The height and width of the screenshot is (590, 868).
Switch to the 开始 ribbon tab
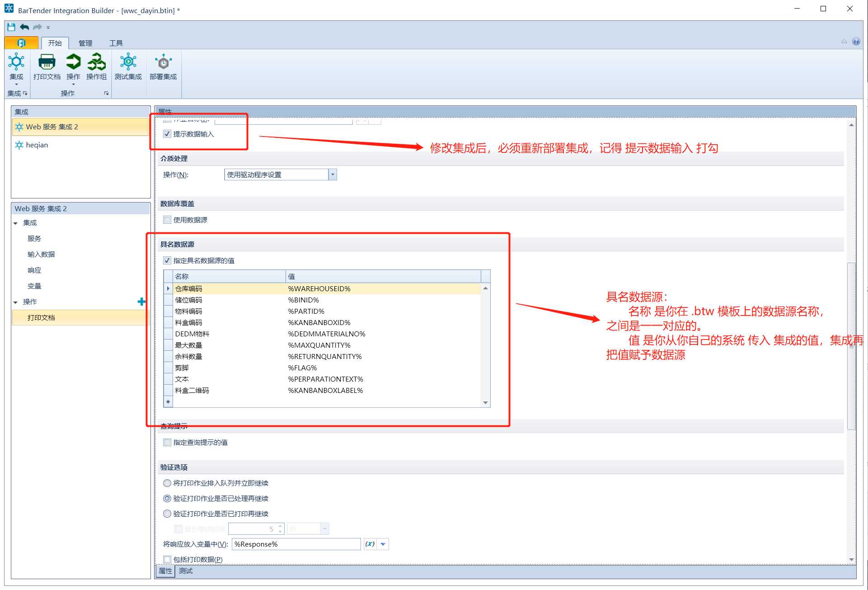pos(55,43)
